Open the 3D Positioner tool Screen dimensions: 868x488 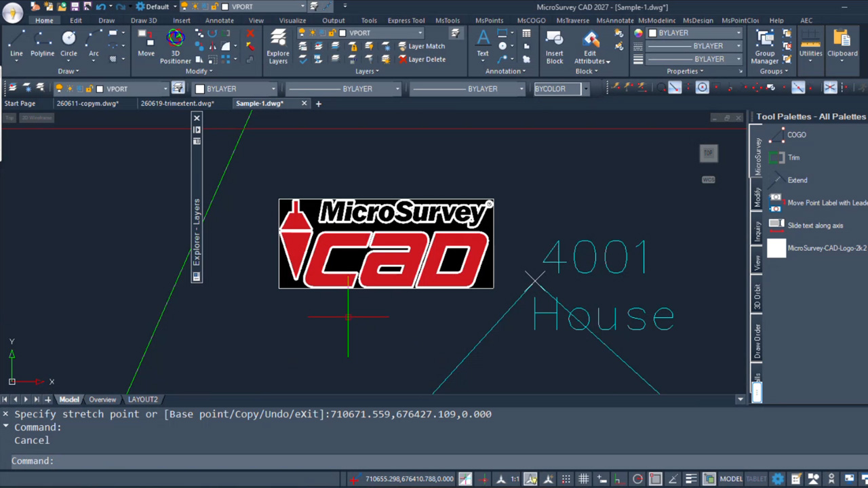(x=175, y=46)
